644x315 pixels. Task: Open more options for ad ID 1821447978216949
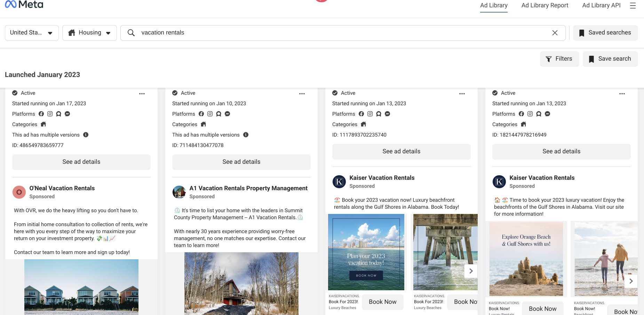[x=622, y=94]
